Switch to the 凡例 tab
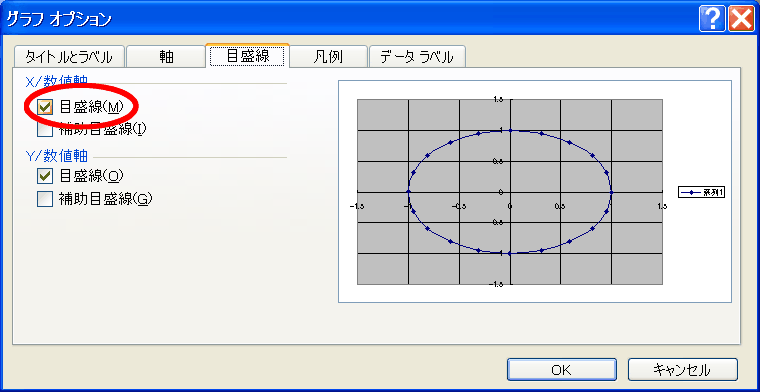 coord(328,57)
